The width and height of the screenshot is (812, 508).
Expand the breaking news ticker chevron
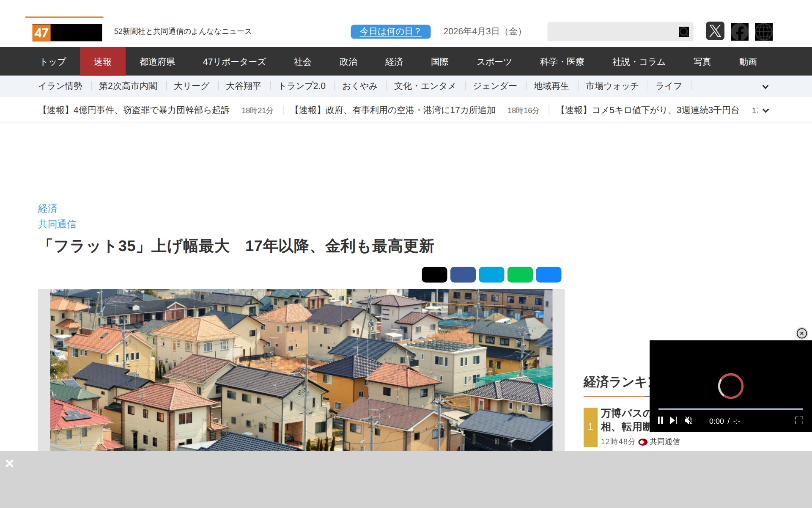[x=765, y=110]
